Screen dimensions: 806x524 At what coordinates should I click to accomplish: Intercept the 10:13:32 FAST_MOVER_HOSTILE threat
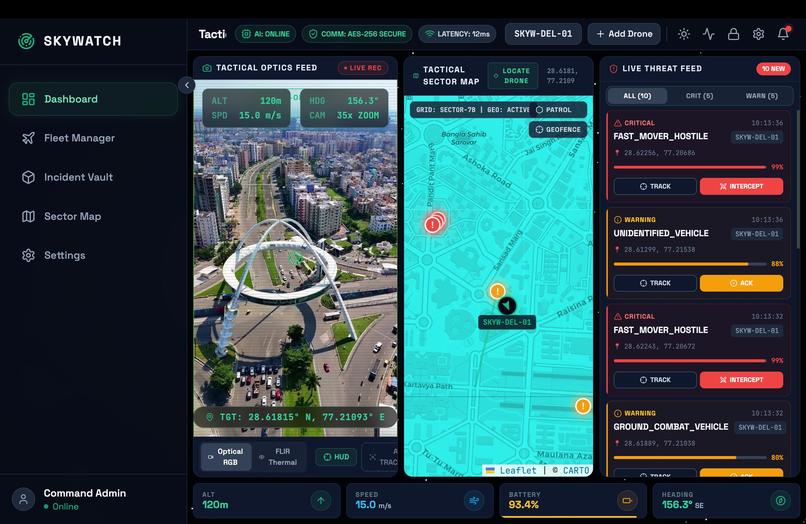click(742, 380)
